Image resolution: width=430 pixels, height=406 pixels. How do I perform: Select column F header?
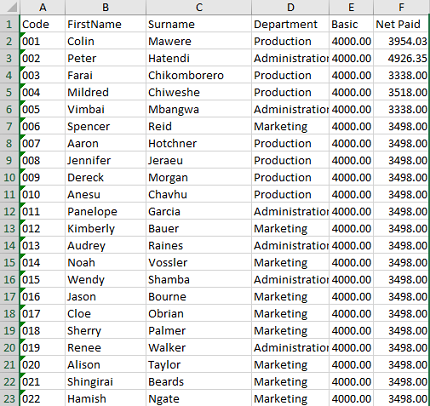[x=401, y=7]
